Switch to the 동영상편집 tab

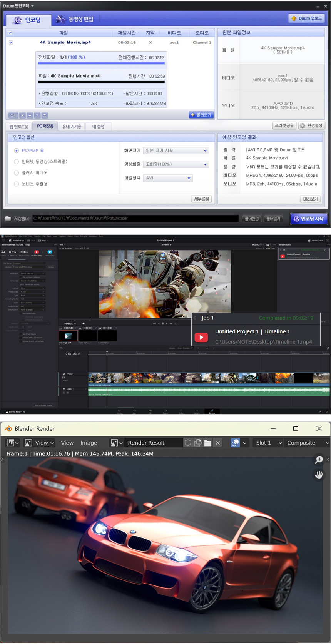pos(75,19)
